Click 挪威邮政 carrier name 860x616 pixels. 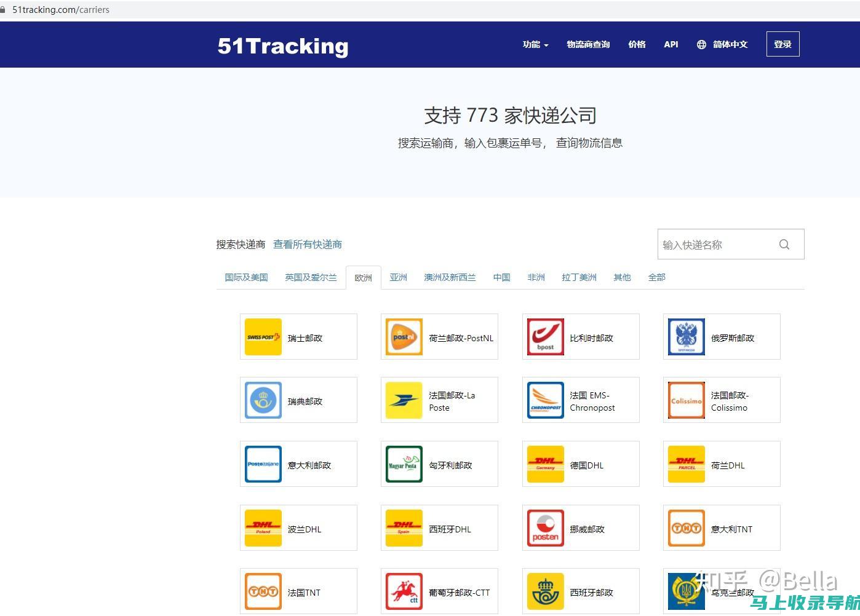[x=587, y=529]
